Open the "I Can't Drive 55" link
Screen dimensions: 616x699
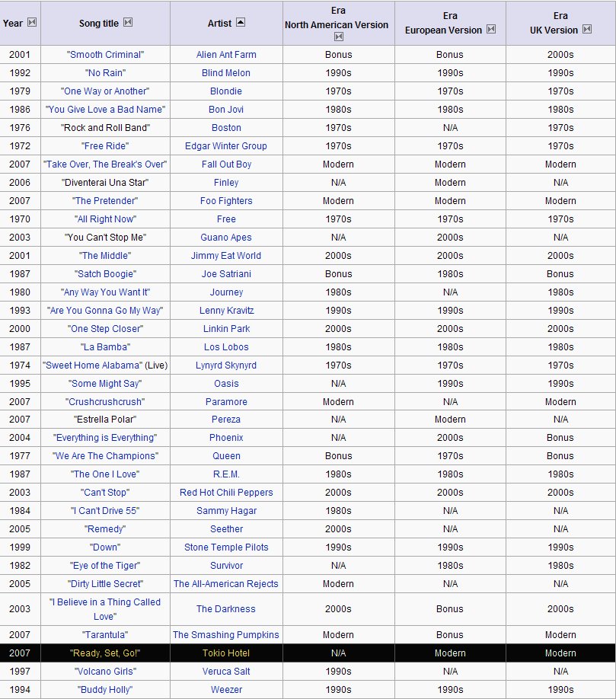[105, 511]
